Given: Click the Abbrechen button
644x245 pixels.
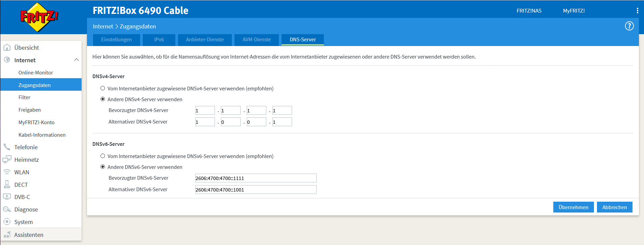Looking at the screenshot, I should (x=615, y=207).
